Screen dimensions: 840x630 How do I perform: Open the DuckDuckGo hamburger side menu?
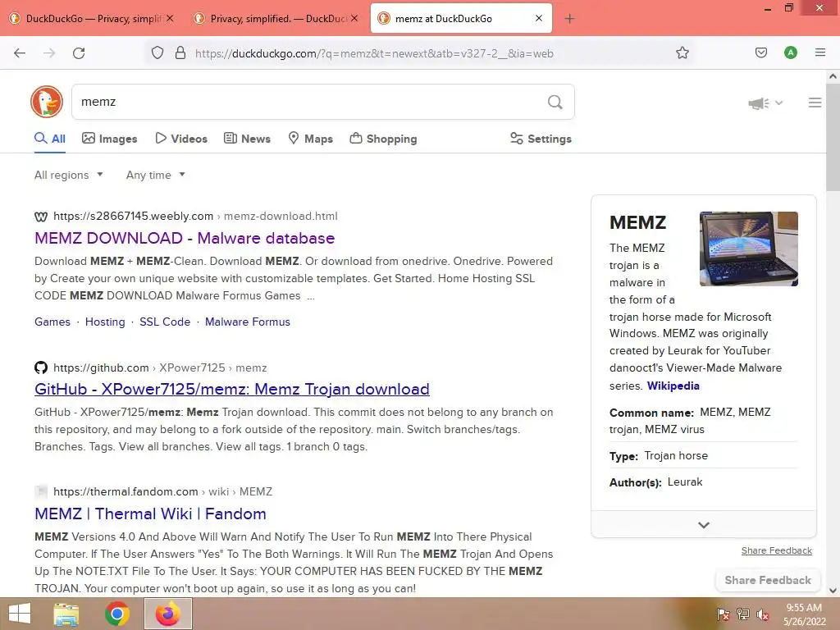815,103
